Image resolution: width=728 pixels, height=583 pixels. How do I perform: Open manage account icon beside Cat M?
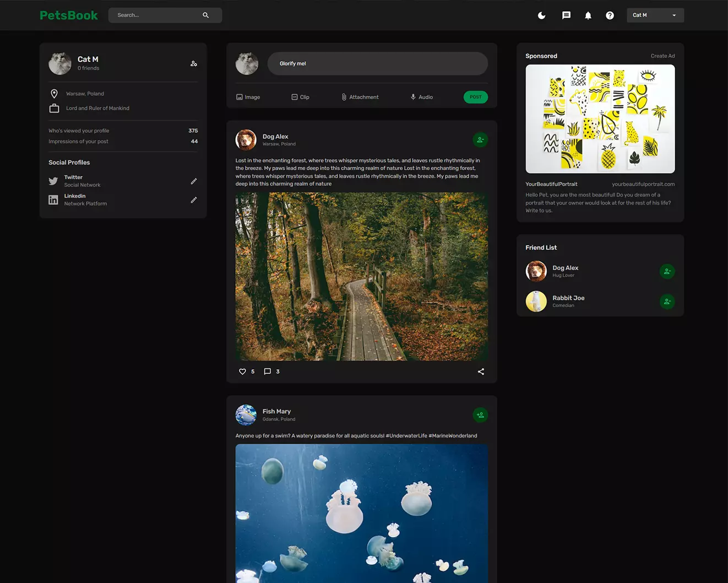click(194, 64)
